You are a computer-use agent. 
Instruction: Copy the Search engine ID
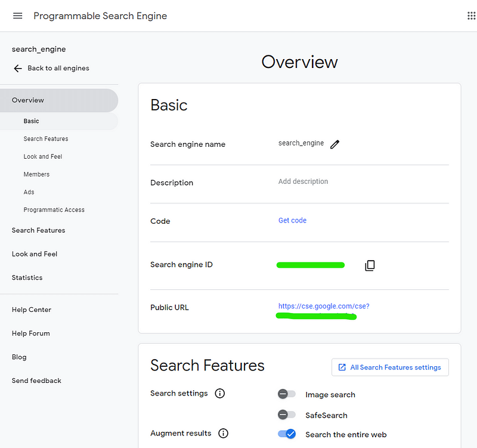[370, 265]
